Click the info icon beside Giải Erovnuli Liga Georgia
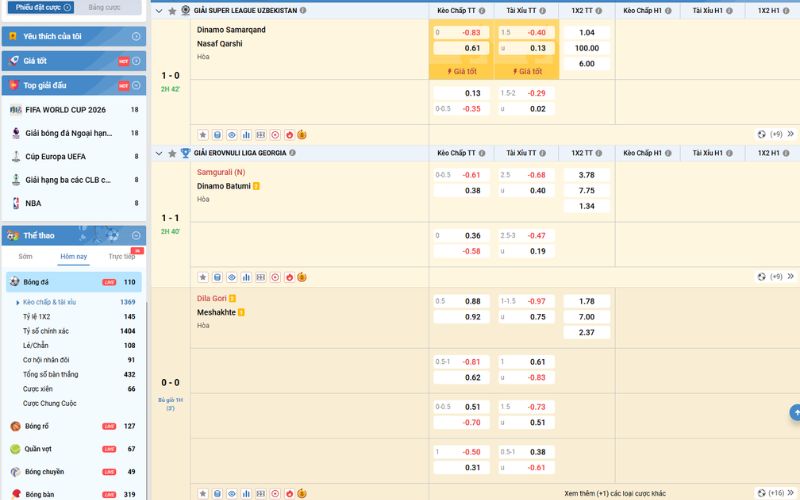 (291, 153)
